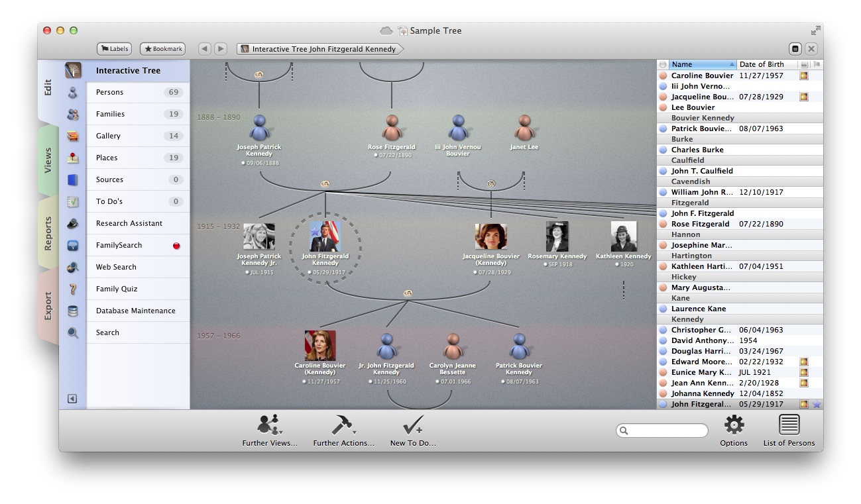Screen dimensions: 861x504
Task: Toggle the sidebar collapse arrow button
Action: point(72,399)
